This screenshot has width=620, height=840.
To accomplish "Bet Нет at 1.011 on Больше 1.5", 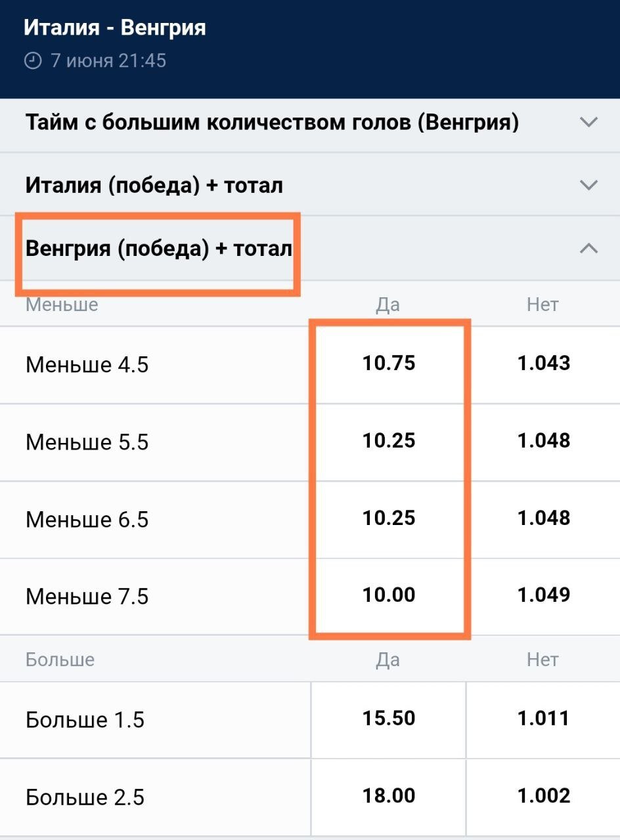I will pyautogui.click(x=543, y=719).
